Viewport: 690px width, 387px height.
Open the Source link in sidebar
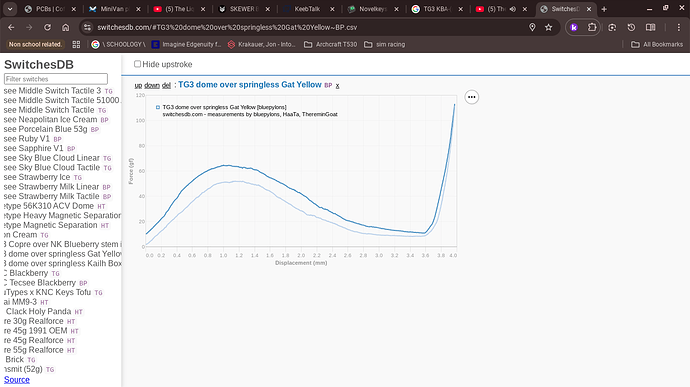17,380
